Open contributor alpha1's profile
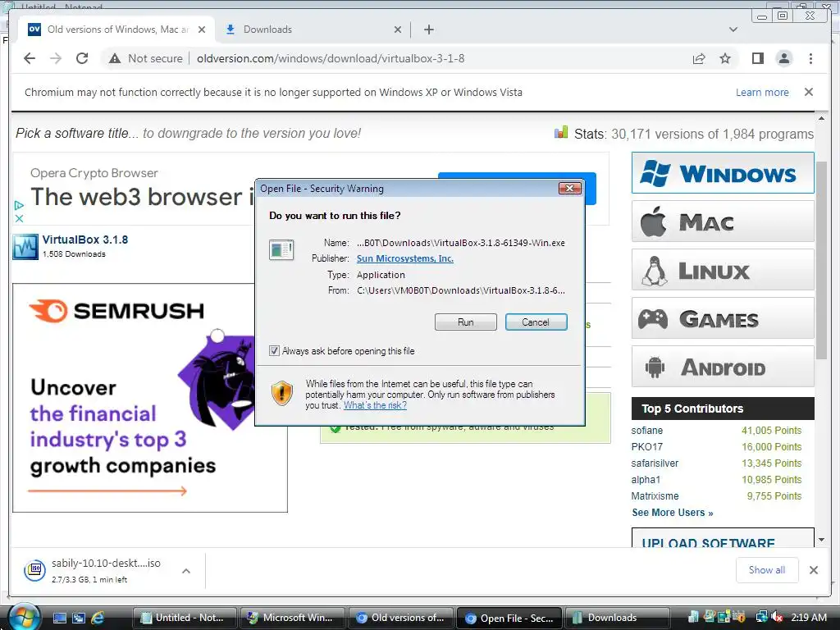The image size is (840, 630). [646, 479]
